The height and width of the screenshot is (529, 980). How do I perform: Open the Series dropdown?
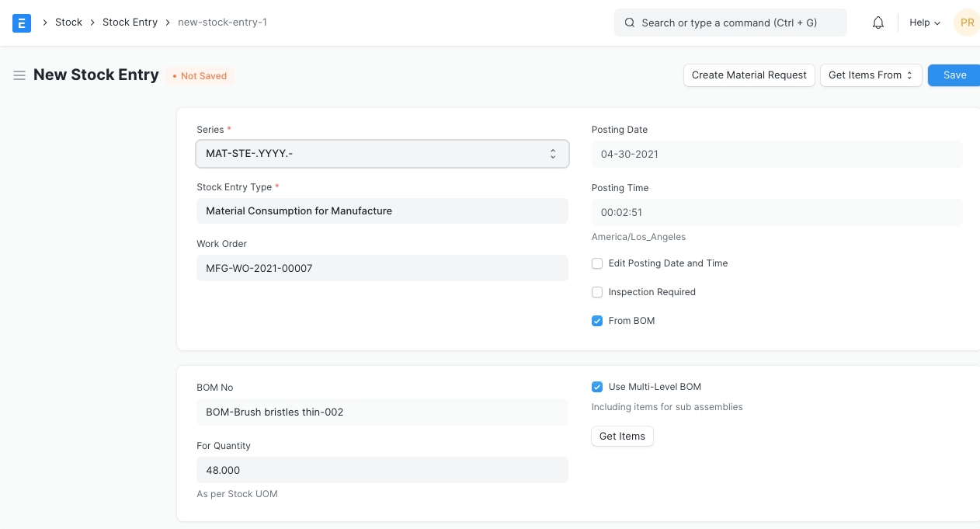[x=381, y=154]
